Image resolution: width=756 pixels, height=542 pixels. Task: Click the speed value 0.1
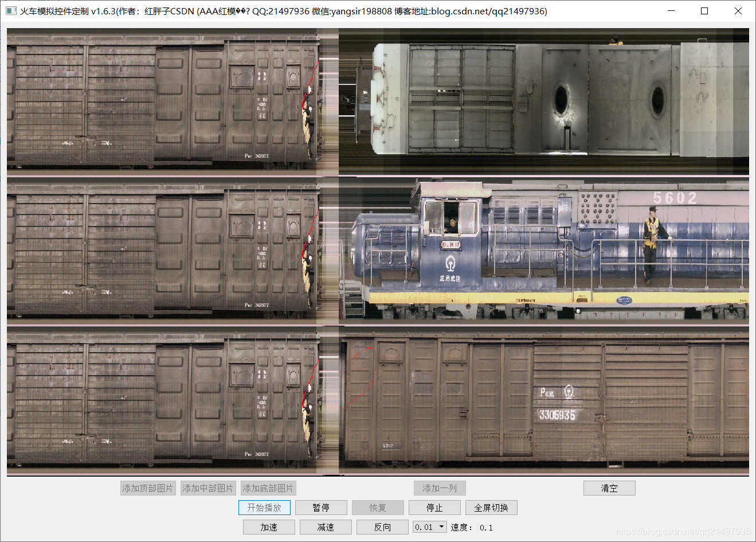pyautogui.click(x=486, y=528)
